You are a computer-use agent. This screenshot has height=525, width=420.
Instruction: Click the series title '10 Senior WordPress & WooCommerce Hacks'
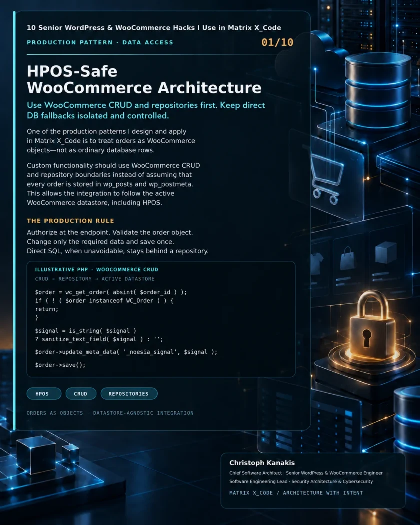pyautogui.click(x=154, y=28)
